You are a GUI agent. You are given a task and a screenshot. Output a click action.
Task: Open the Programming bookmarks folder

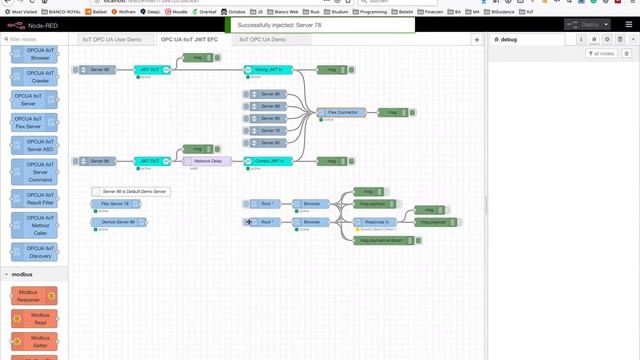pyautogui.click(x=370, y=12)
